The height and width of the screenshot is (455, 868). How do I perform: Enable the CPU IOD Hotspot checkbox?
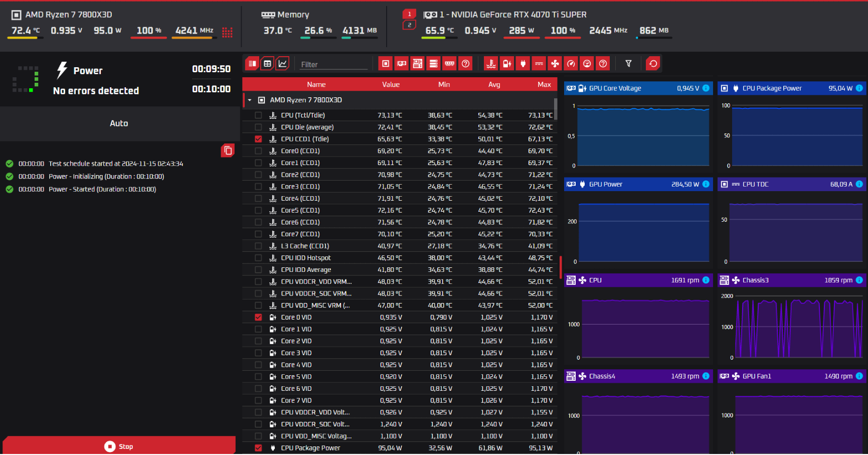click(x=258, y=258)
